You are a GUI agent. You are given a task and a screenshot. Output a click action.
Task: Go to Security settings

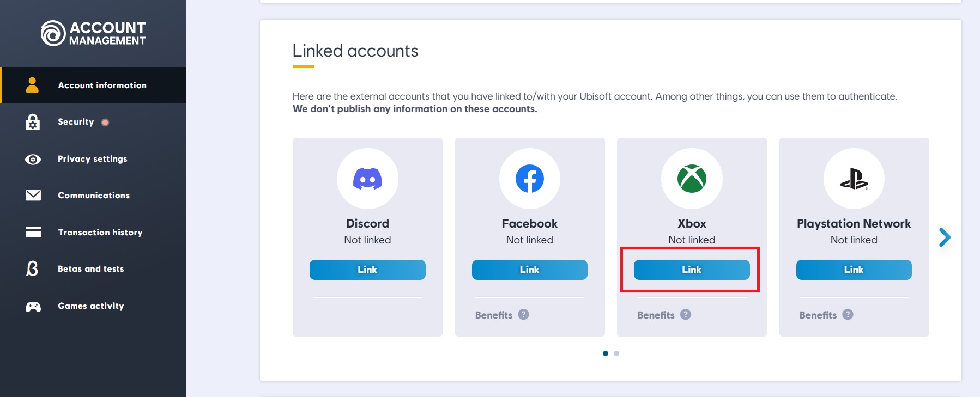[93, 122]
